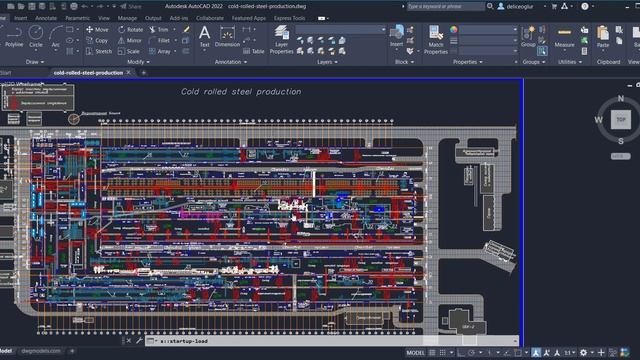
Task: Expand the Layers panel dropdown
Action: tap(327, 62)
